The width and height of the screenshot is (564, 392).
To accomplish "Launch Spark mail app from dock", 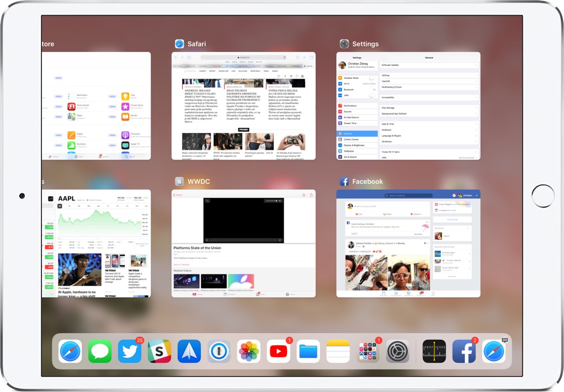I will (189, 351).
